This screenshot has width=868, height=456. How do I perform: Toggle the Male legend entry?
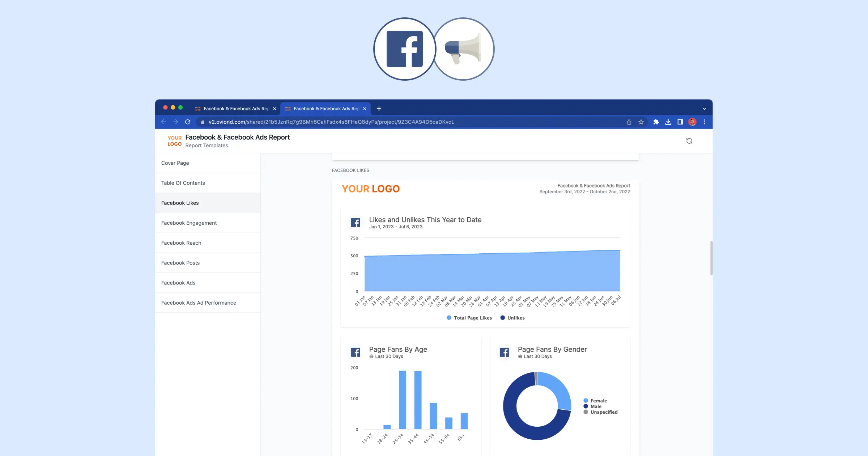point(592,406)
